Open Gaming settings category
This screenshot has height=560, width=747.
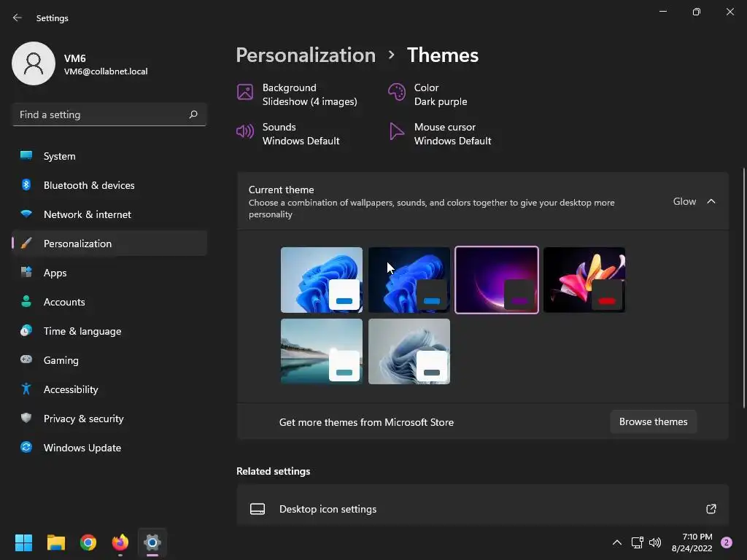click(x=109, y=360)
